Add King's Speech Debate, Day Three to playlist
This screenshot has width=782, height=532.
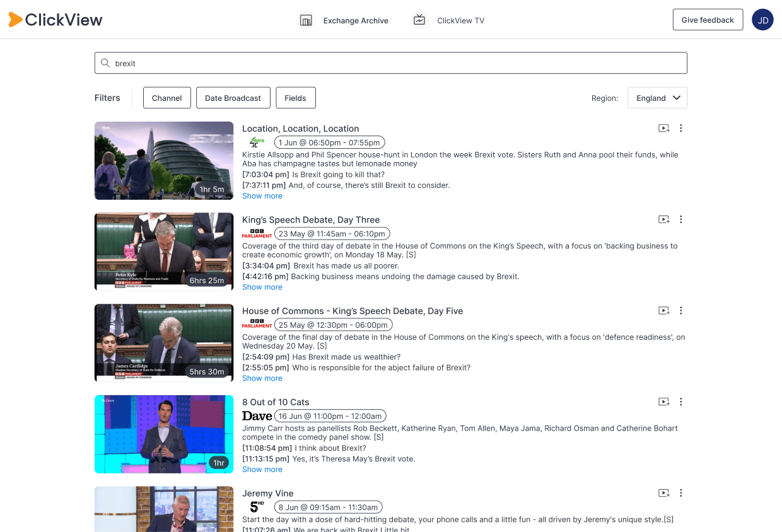click(664, 219)
